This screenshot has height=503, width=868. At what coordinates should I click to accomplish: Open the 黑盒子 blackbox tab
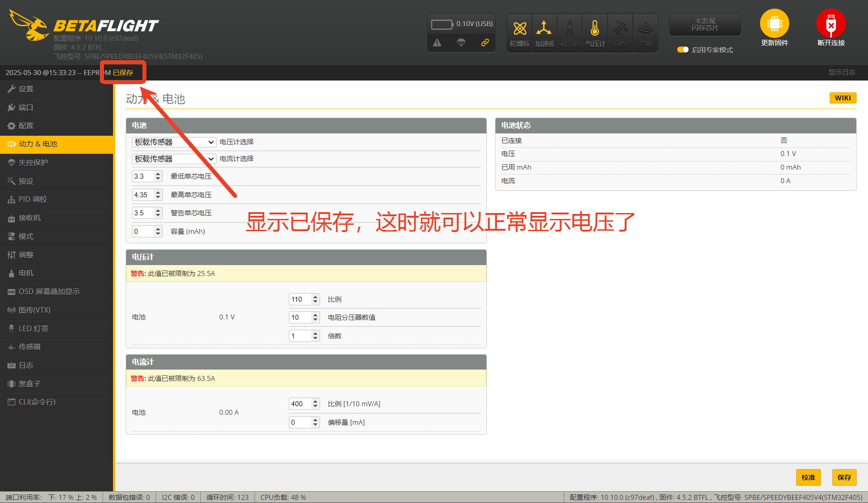tap(57, 384)
